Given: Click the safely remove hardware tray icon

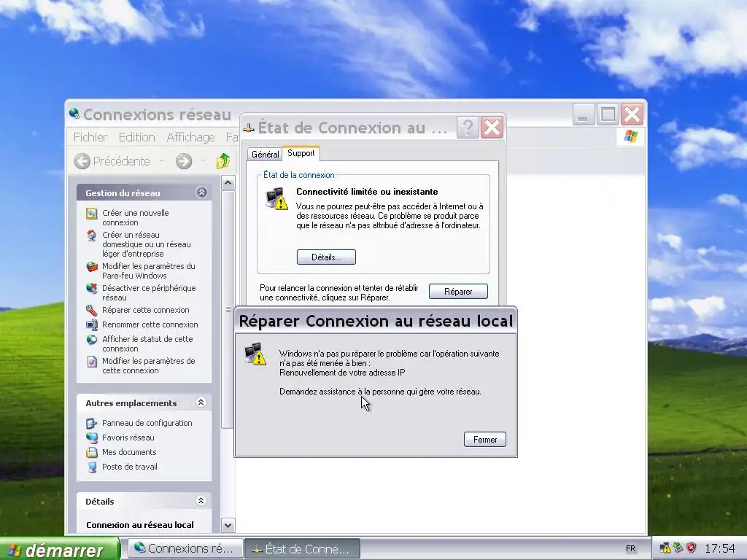Looking at the screenshot, I should (x=678, y=548).
